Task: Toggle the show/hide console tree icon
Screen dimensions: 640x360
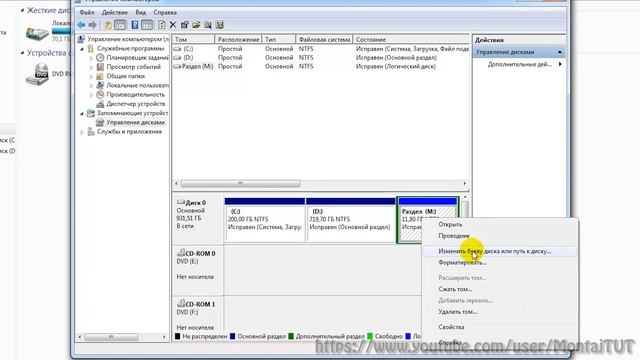Action: pos(120,25)
